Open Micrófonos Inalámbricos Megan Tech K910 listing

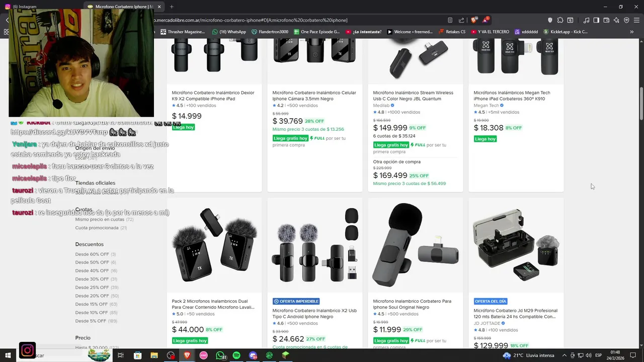pos(512,96)
